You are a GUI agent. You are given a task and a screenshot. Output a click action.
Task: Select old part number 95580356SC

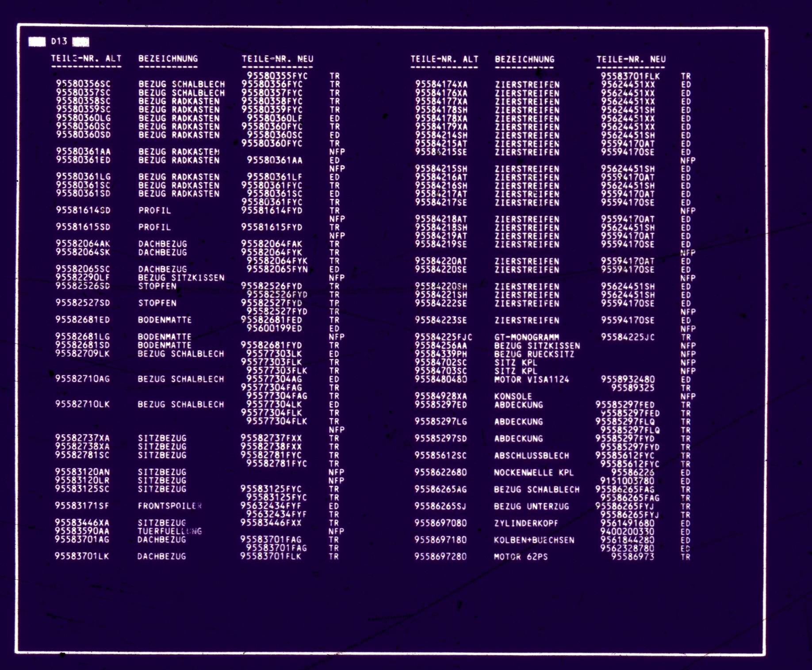83,84
